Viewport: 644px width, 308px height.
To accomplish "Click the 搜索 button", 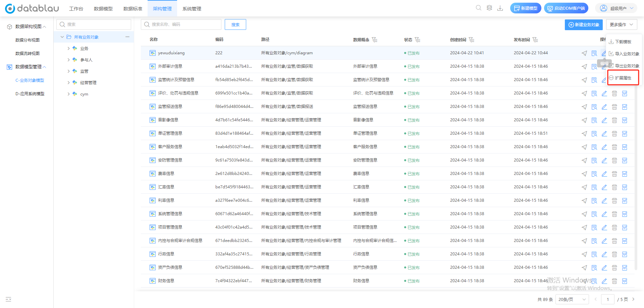I will point(235,24).
